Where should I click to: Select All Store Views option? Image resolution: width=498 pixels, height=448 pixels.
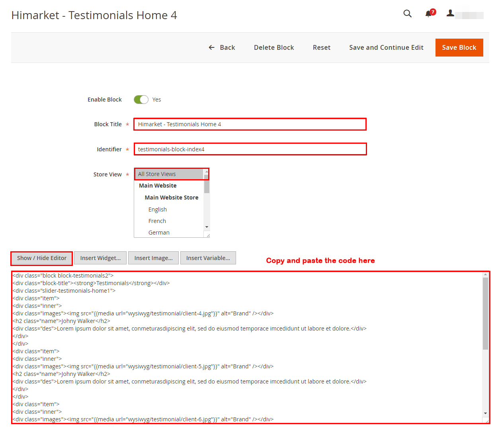coord(169,174)
